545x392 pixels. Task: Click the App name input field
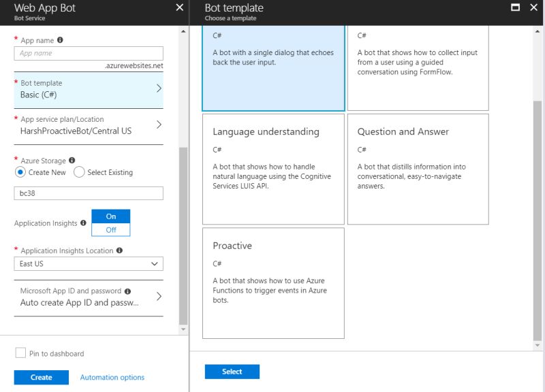[x=89, y=54]
